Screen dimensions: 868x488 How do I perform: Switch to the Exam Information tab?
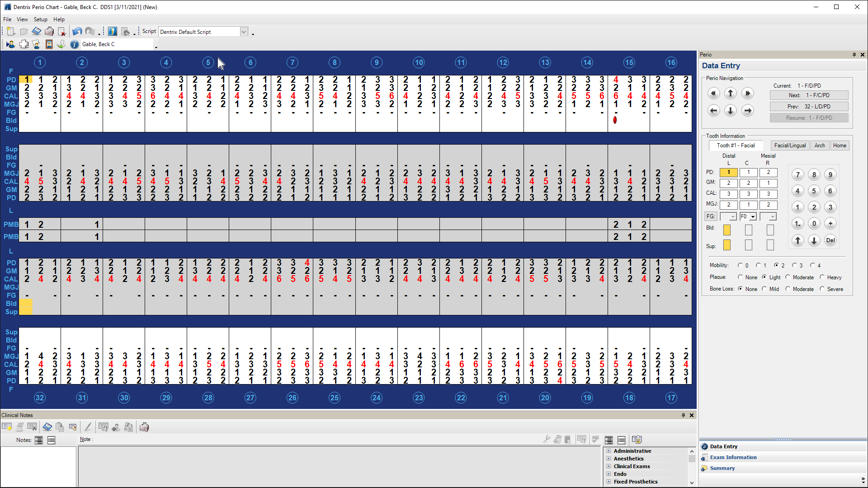733,457
